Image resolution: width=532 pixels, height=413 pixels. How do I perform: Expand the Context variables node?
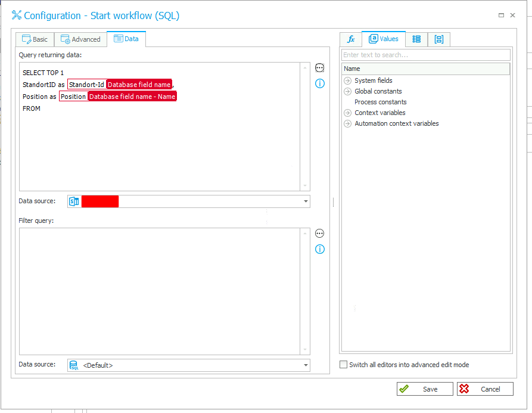point(347,113)
